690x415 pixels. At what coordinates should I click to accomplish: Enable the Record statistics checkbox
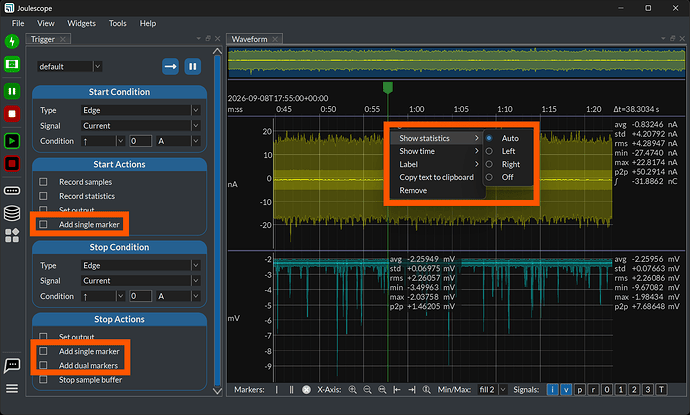click(43, 196)
